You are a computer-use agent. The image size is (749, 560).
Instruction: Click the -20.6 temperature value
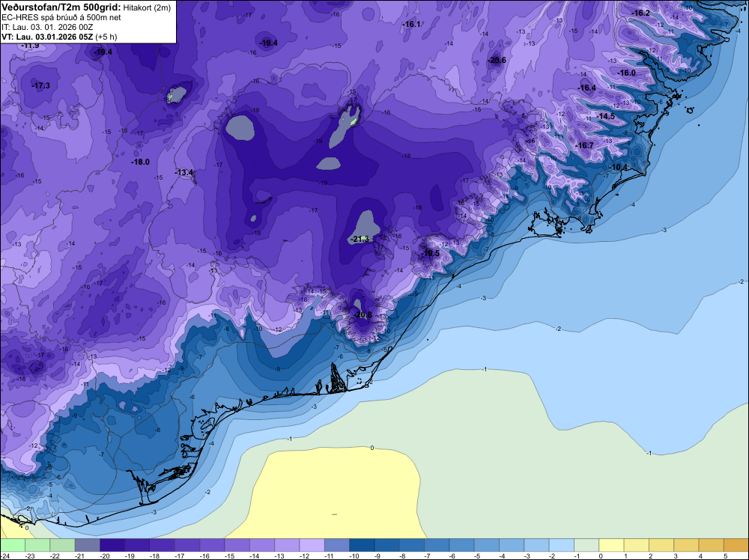(497, 60)
